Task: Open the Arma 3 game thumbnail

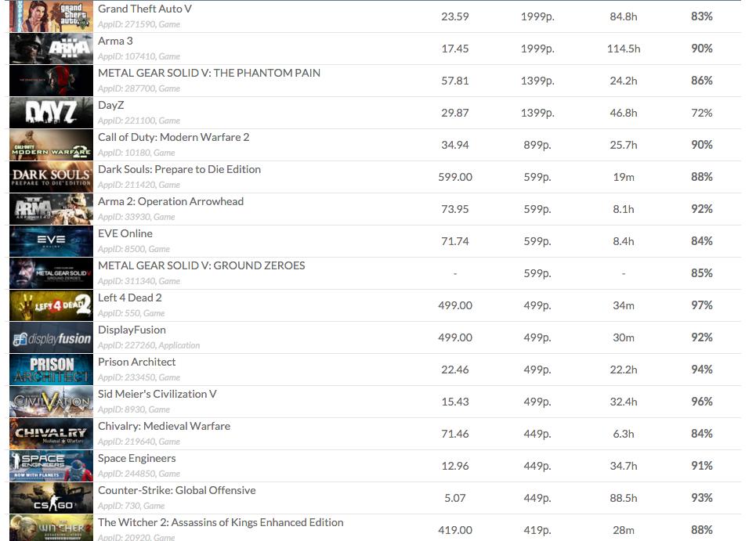Action: tap(51, 49)
